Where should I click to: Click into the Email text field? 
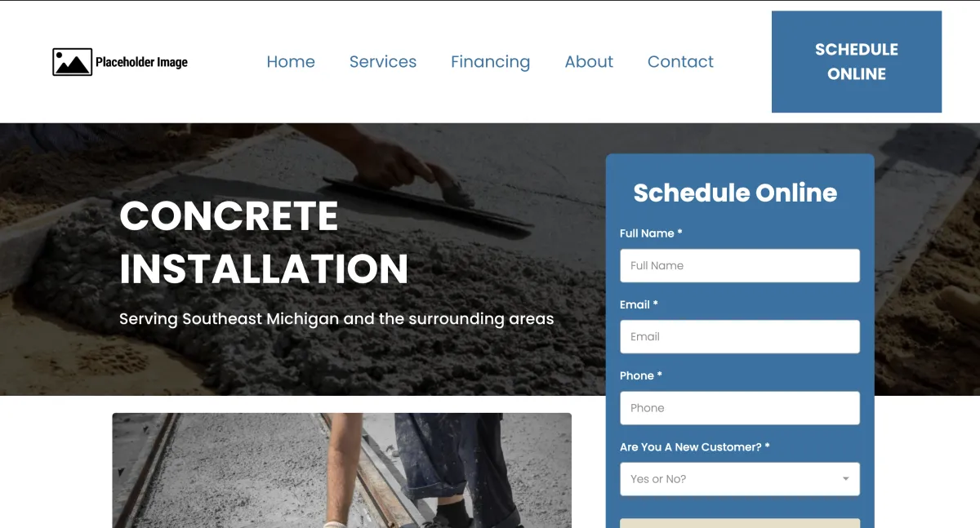tap(740, 336)
